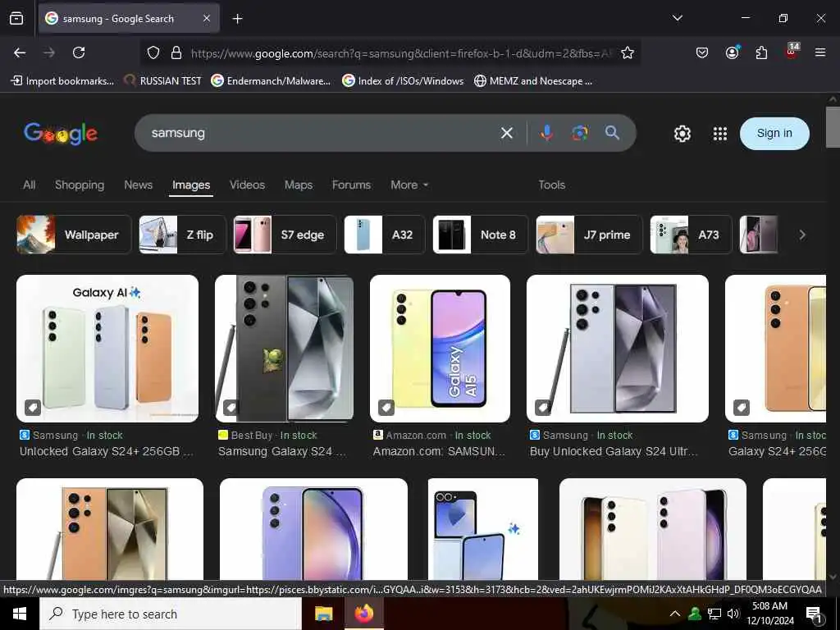Open the Index of /ISOs/Windows bookmark
The image size is (840, 630).
click(x=403, y=81)
